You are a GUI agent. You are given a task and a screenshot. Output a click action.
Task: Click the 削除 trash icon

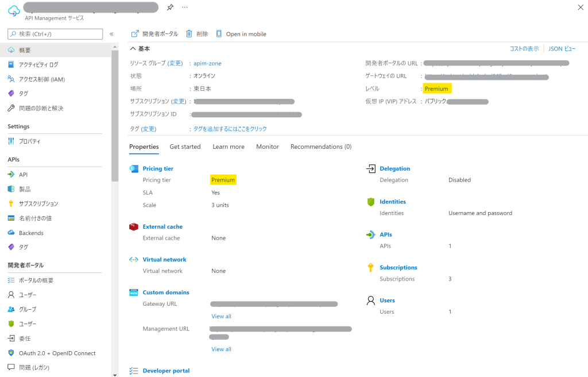click(189, 34)
